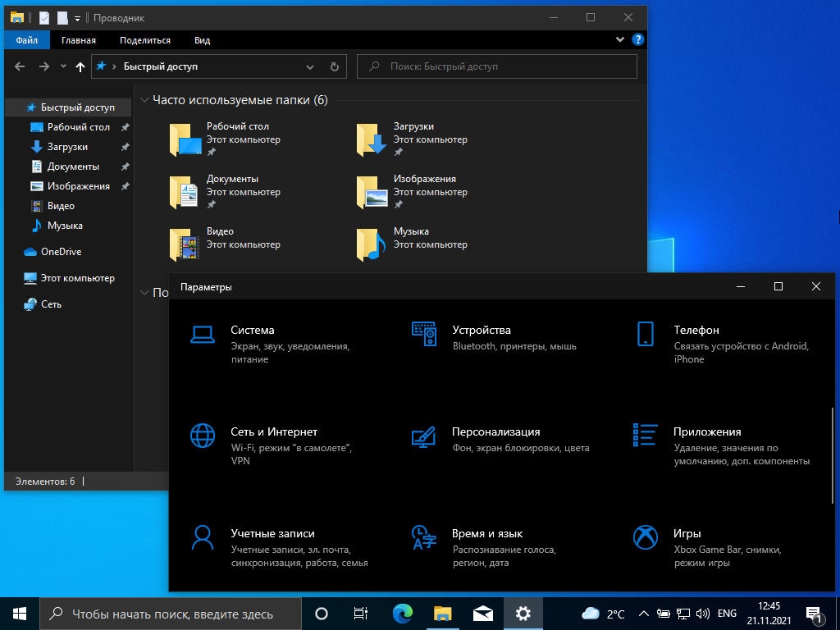840x630 pixels.
Task: Collapse the Explorer ribbon with chevron
Action: (x=621, y=39)
